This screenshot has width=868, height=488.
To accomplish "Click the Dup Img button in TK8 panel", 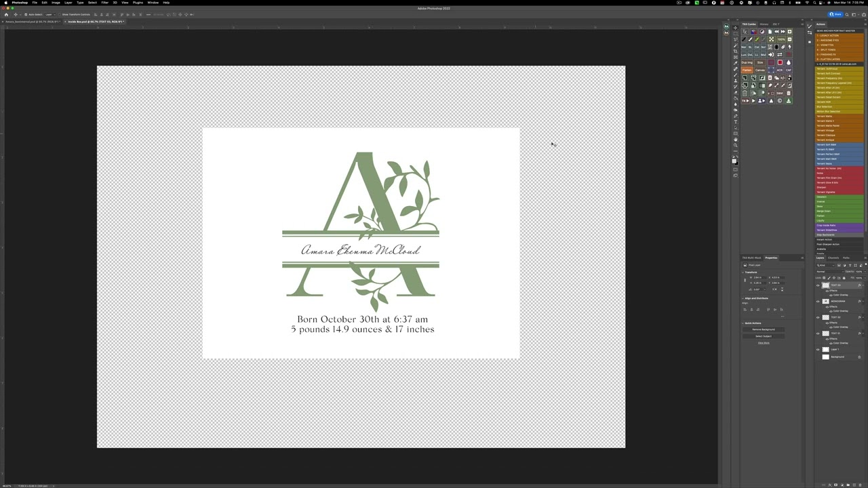I will click(x=747, y=62).
